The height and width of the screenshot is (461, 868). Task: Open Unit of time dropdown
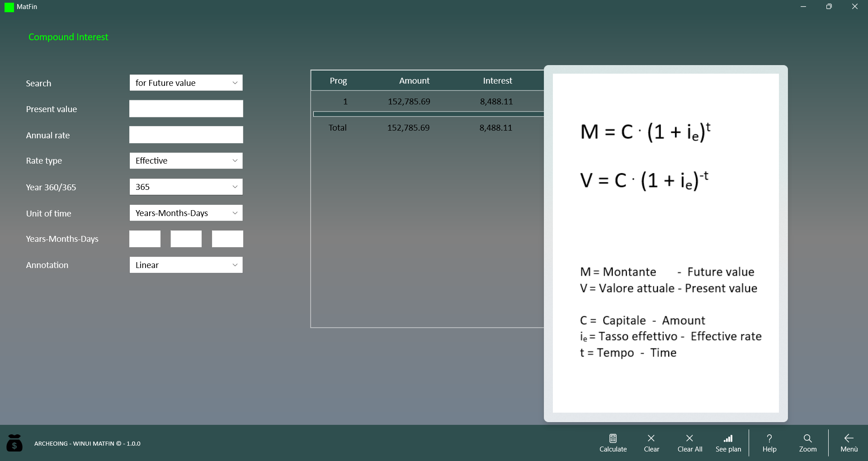[x=186, y=213]
